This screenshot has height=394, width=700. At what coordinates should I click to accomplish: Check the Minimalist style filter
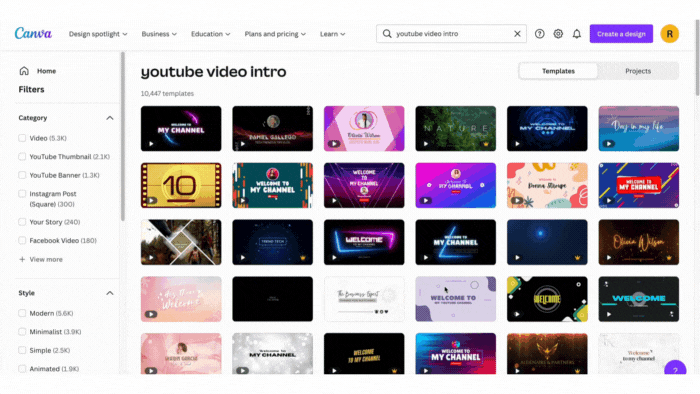tap(22, 332)
